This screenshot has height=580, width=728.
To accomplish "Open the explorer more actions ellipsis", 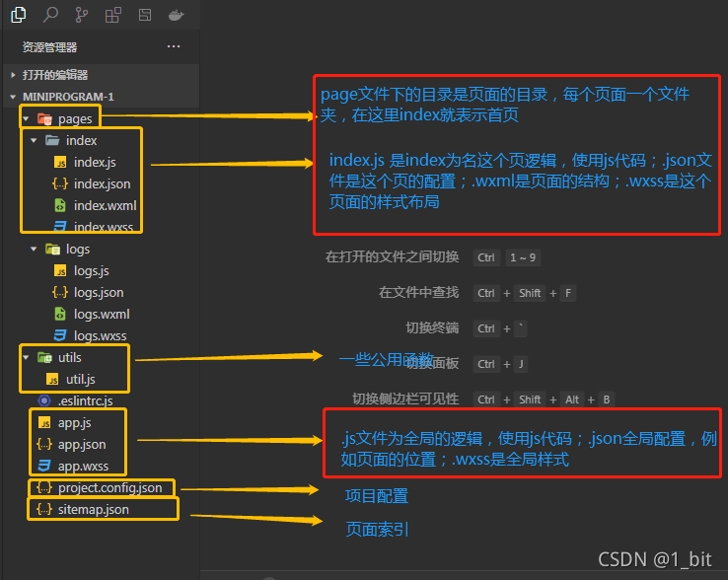I will (x=174, y=46).
